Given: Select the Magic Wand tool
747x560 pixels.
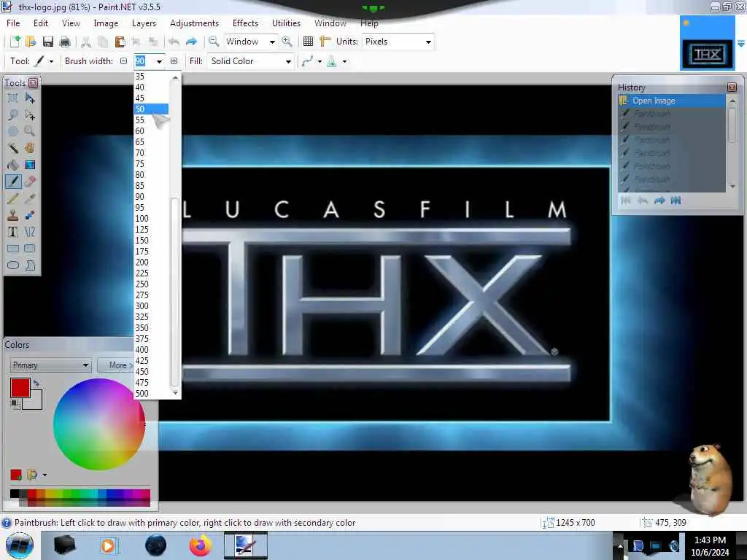Looking at the screenshot, I should (x=13, y=148).
